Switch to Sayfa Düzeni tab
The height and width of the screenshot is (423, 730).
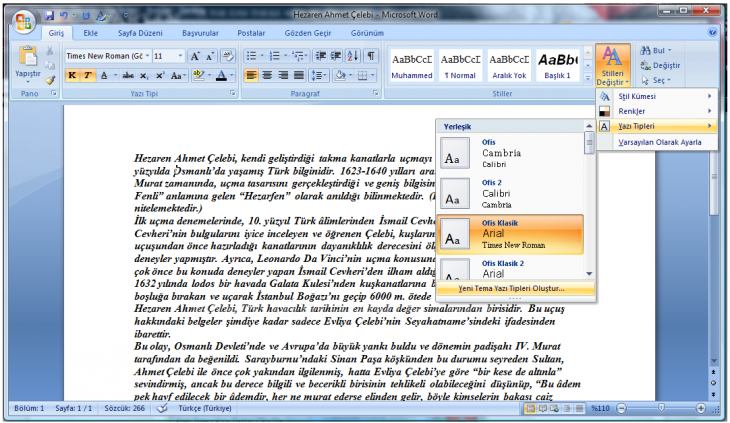(x=140, y=33)
